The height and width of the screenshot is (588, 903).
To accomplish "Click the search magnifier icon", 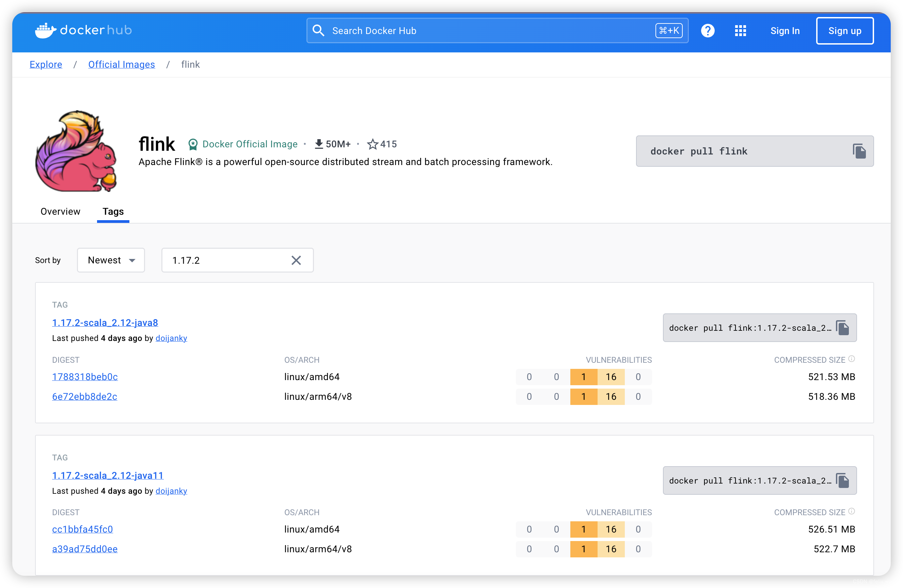I will (x=318, y=31).
